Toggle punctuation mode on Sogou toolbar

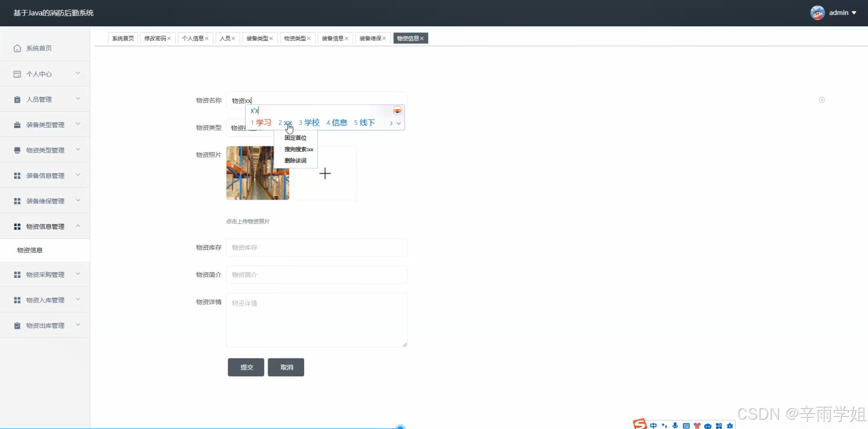point(664,425)
